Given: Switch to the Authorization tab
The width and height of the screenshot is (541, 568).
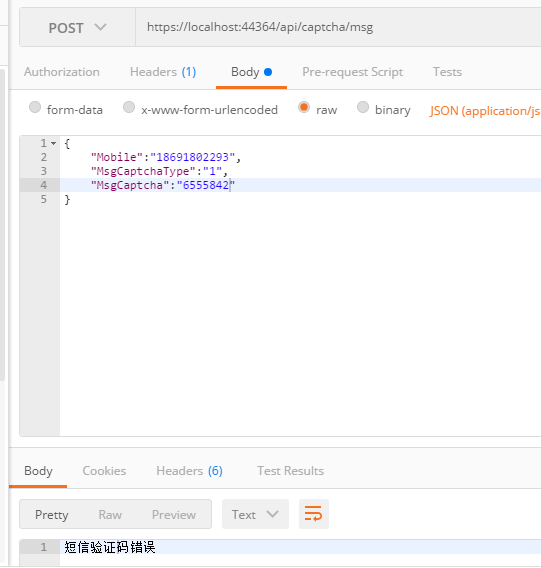Looking at the screenshot, I should 62,72.
